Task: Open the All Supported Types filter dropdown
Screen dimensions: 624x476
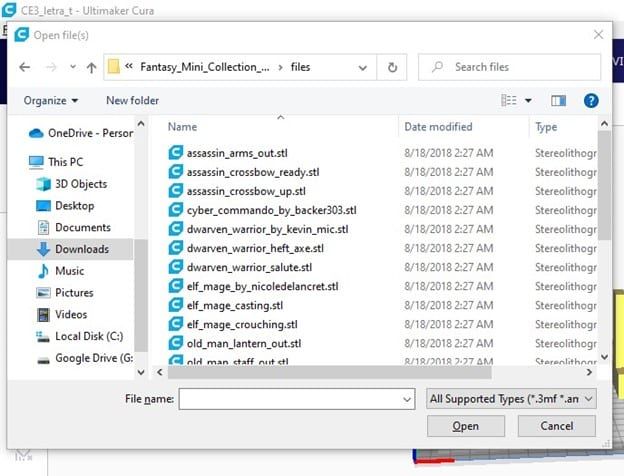Action: pos(511,399)
